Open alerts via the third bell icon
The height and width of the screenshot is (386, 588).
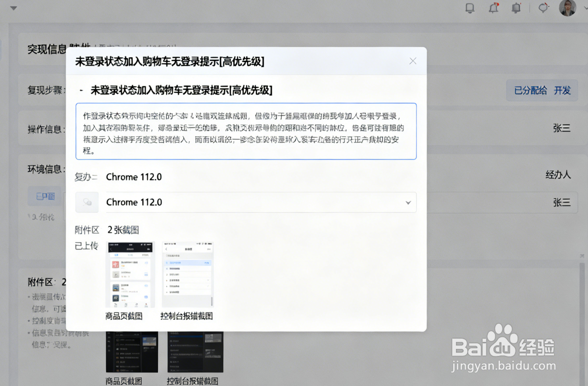[x=516, y=8]
